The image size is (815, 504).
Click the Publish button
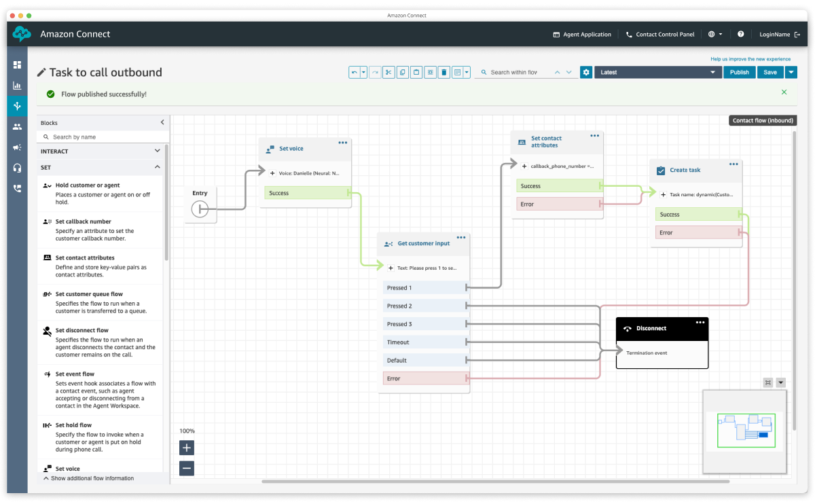[x=739, y=72]
